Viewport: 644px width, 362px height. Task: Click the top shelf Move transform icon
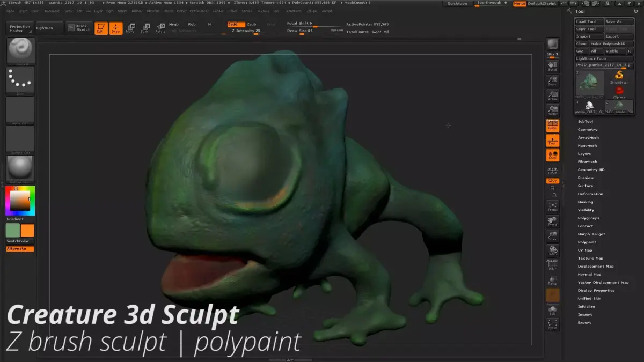[130, 28]
